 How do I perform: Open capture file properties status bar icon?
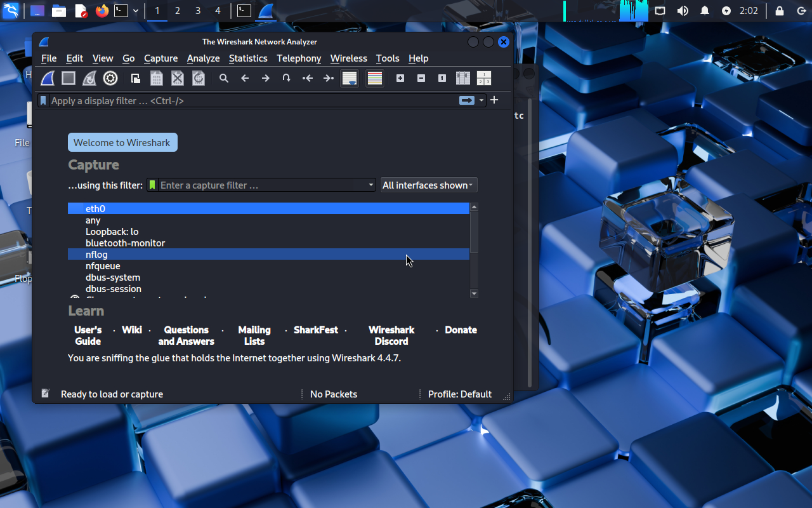pos(45,394)
